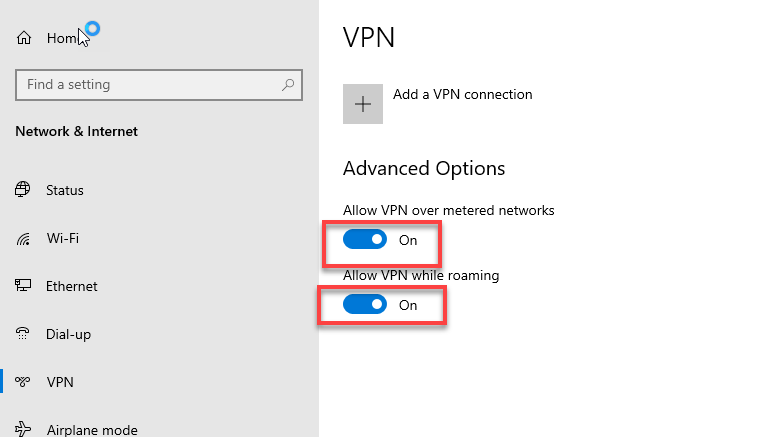
Task: Select the VPN sidebar entry
Action: [x=60, y=382]
